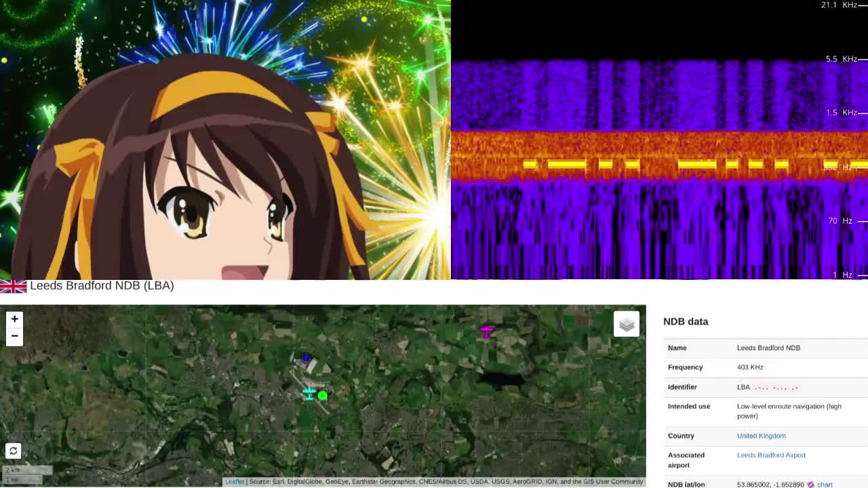The width and height of the screenshot is (868, 488).
Task: Click the blue heliport marker
Action: click(x=307, y=358)
